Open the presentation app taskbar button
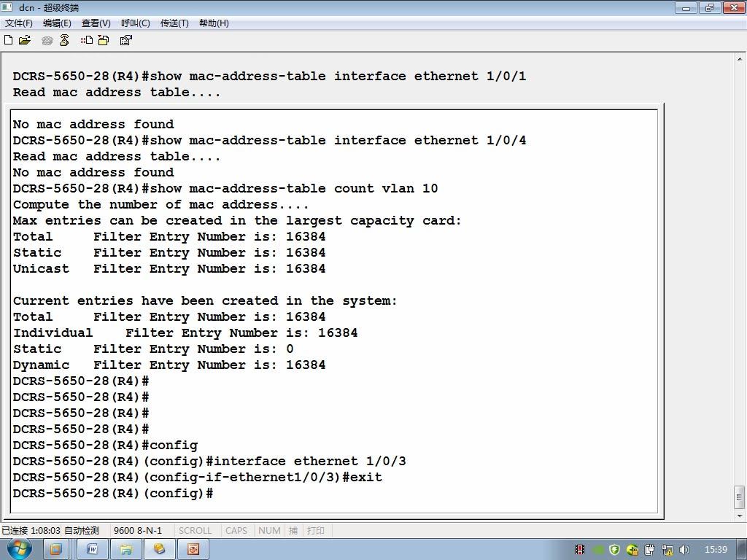 tap(193, 550)
